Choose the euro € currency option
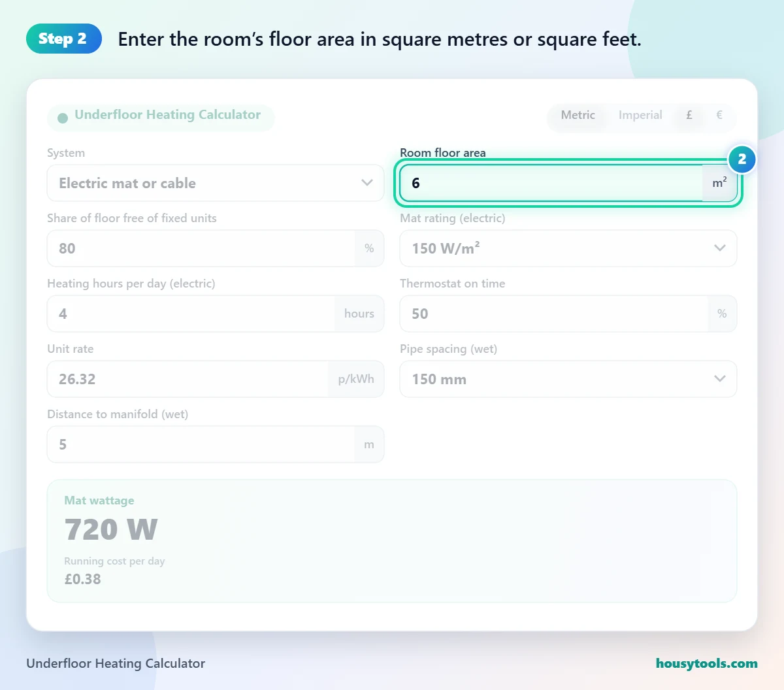Screen dimensions: 784x690 719,115
